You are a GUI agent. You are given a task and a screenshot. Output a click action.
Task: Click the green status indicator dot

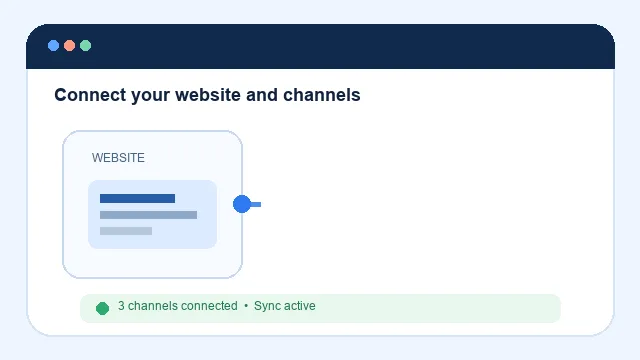click(x=102, y=308)
